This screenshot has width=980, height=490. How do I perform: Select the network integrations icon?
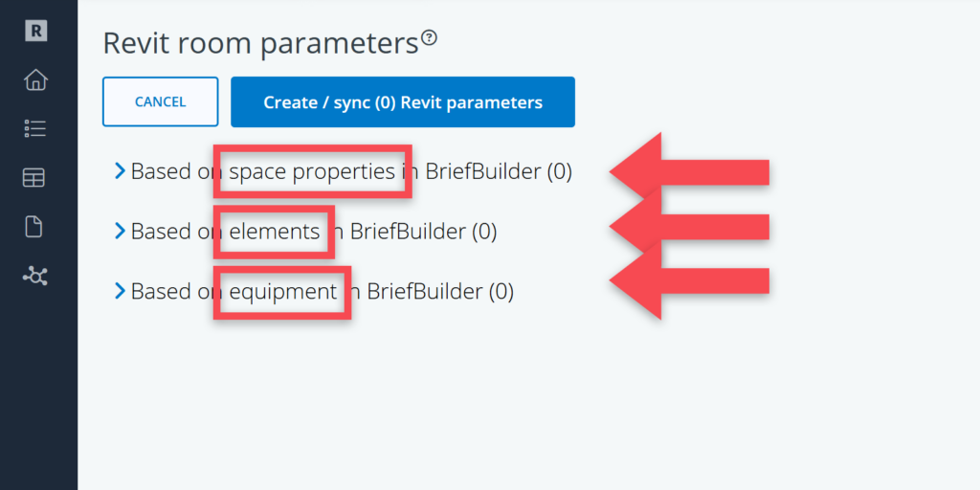[35, 277]
